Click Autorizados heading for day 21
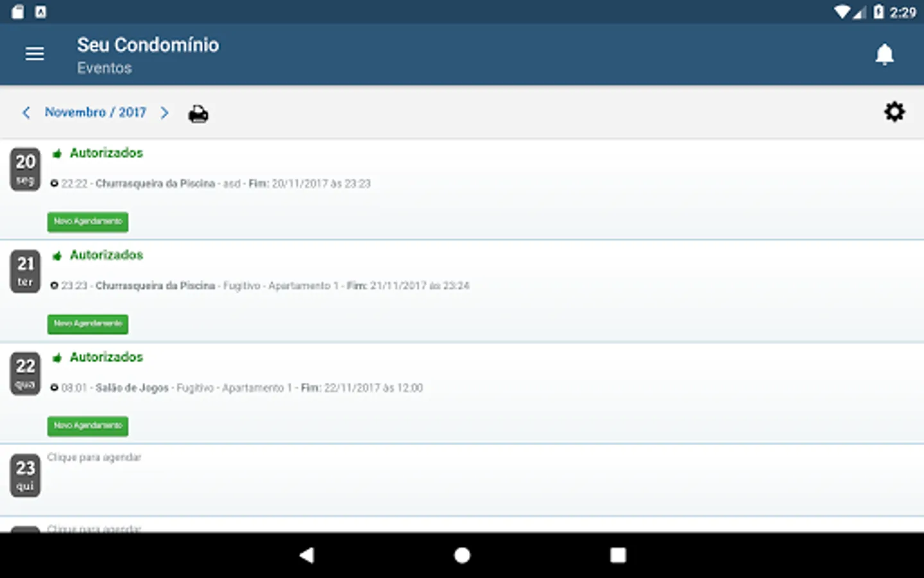The width and height of the screenshot is (924, 578). pyautogui.click(x=107, y=255)
